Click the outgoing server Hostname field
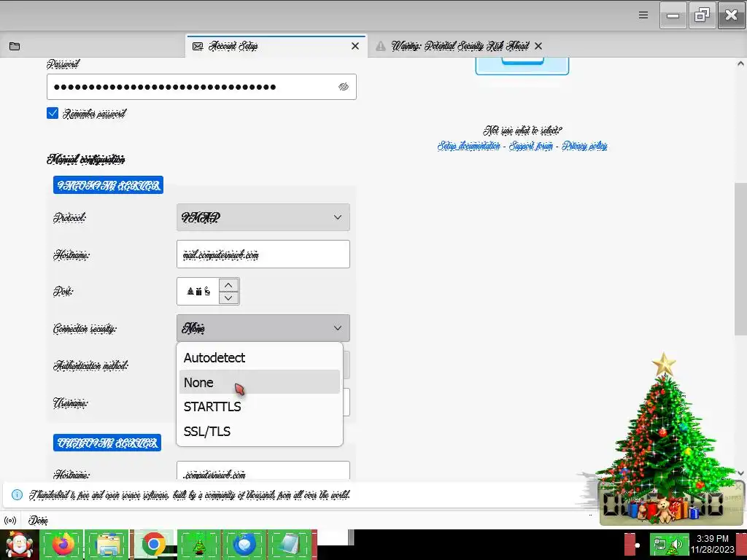Viewport: 747px width, 560px height. 263,471
